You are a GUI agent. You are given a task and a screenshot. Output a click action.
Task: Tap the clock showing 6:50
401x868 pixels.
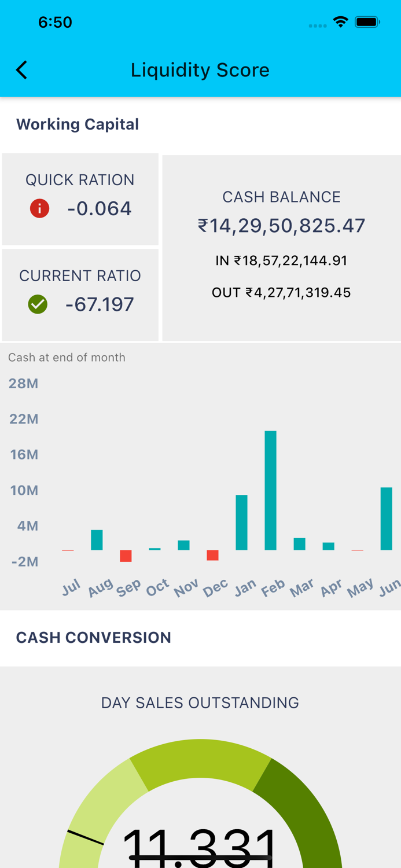coord(56,21)
